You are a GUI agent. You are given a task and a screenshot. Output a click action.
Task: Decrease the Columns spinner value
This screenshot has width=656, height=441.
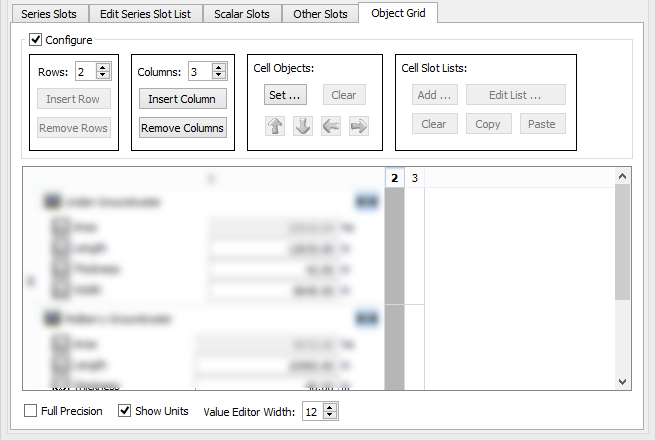pyautogui.click(x=217, y=76)
